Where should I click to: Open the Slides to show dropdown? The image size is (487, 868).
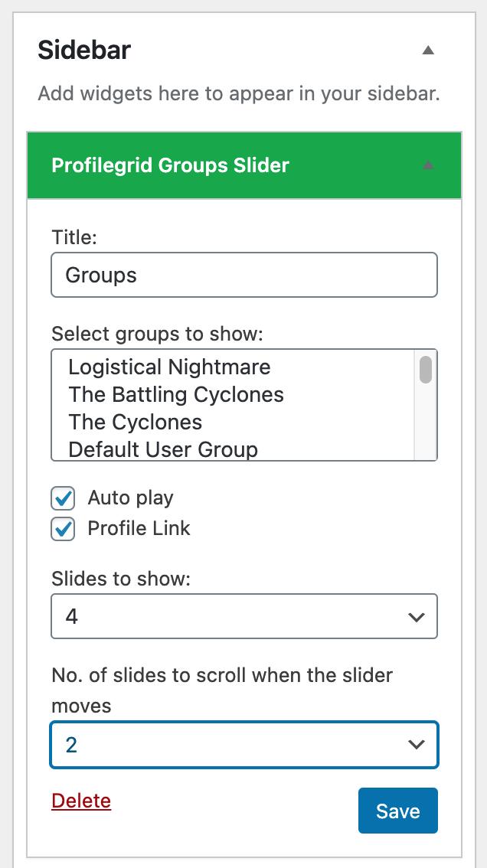[244, 616]
